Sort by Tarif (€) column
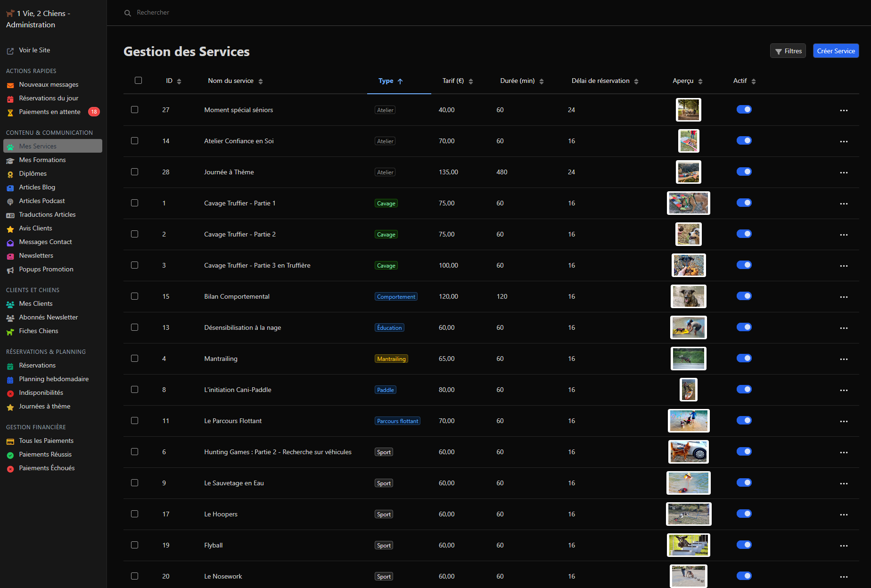The image size is (871, 588). [x=457, y=81]
